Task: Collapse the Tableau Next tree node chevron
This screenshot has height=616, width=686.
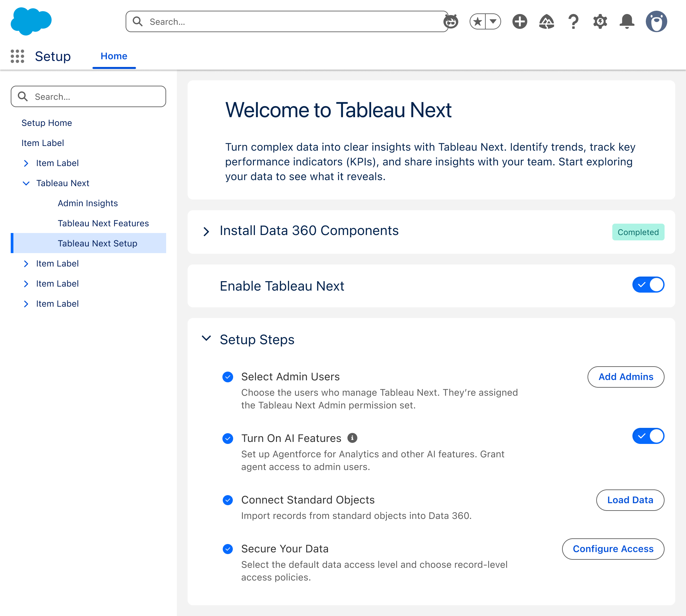Action: [x=26, y=183]
